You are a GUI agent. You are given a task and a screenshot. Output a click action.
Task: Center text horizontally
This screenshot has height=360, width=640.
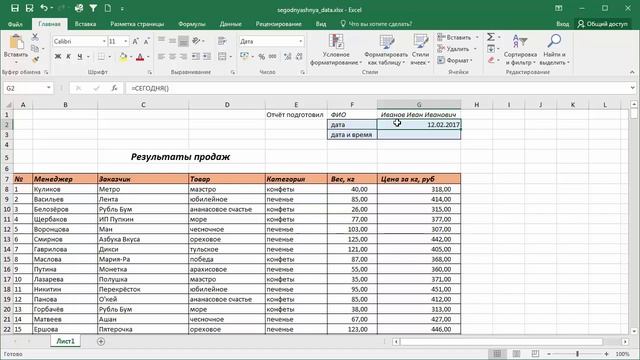click(172, 57)
